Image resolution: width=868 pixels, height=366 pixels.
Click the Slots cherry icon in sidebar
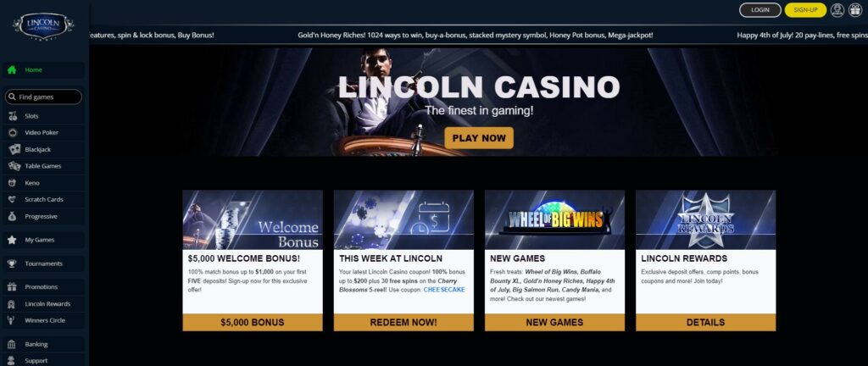coord(12,116)
